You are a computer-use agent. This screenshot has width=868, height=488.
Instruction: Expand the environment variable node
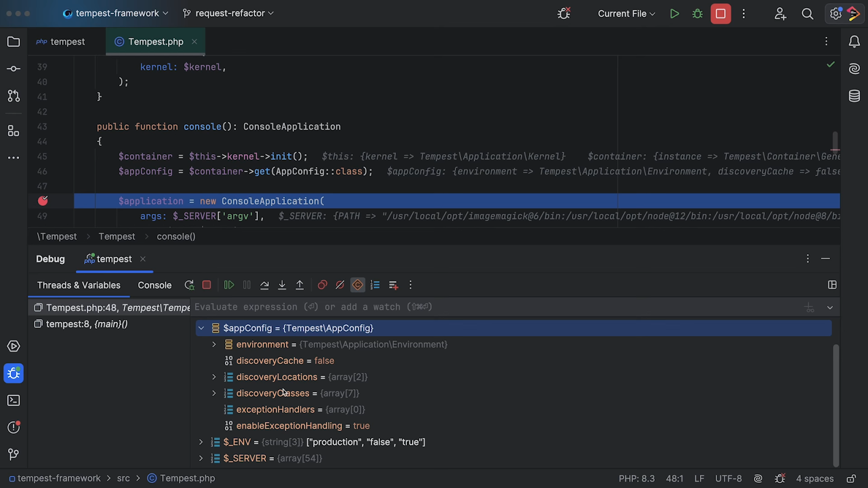[x=214, y=344]
